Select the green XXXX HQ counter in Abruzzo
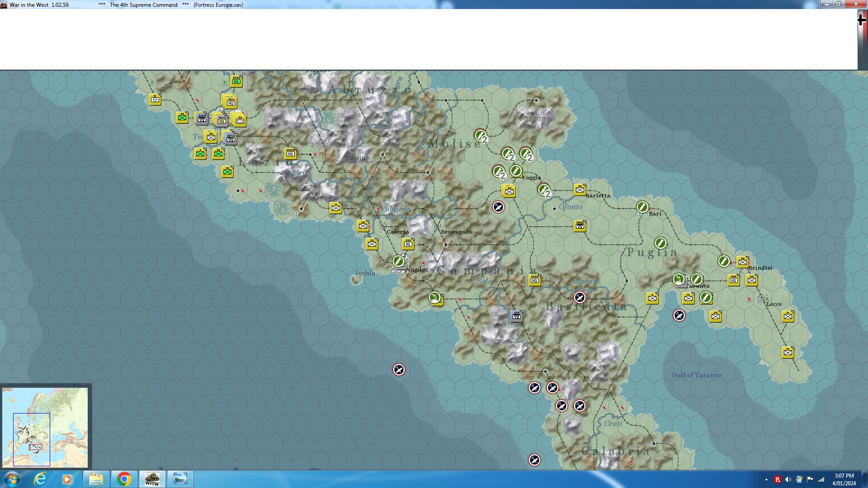868x488 pixels. tap(236, 81)
